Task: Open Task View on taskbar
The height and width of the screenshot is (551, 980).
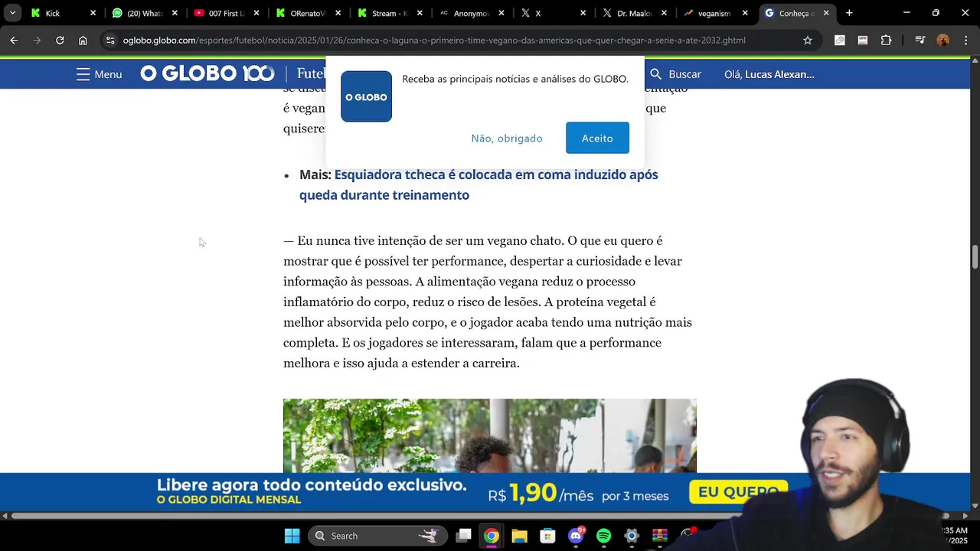Action: [x=463, y=536]
